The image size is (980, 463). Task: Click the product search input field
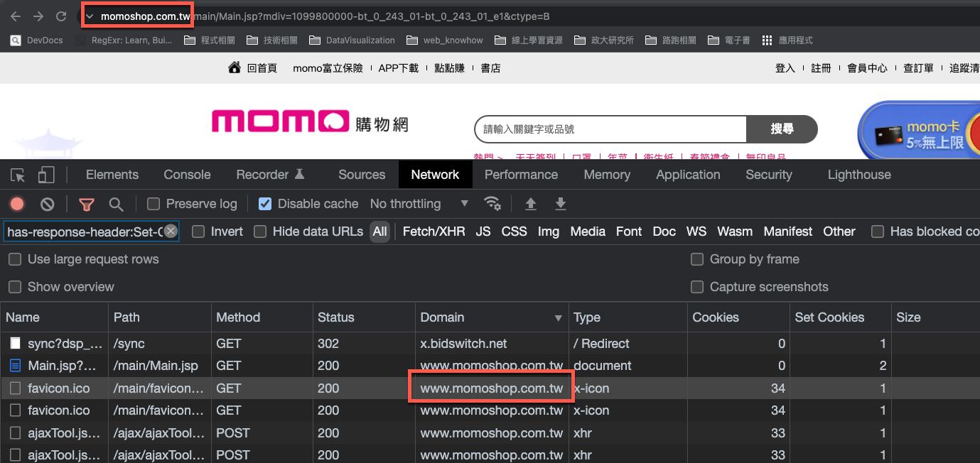[610, 129]
